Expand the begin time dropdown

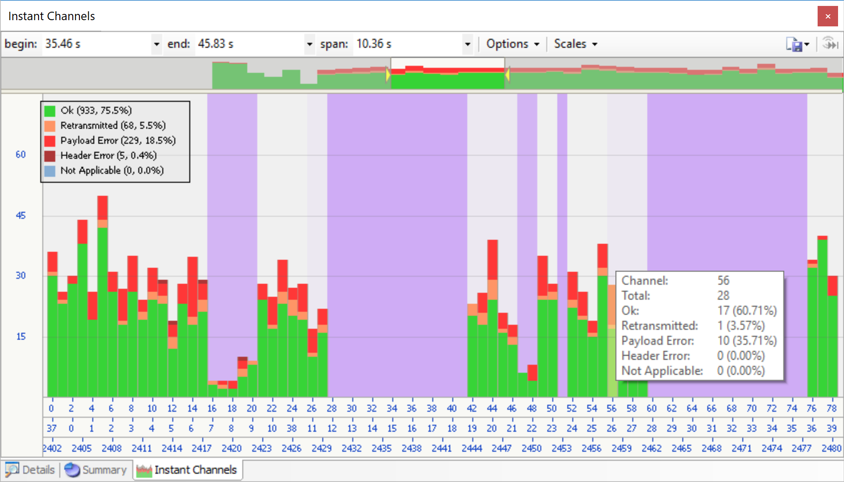pos(157,45)
